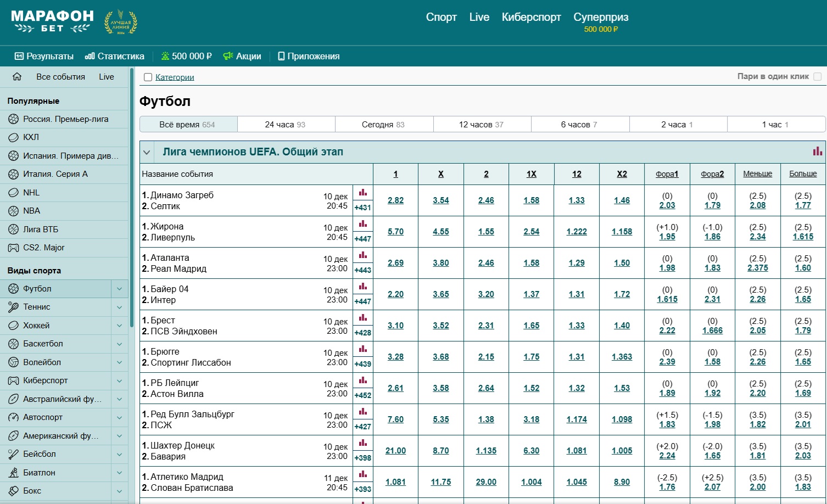The width and height of the screenshot is (827, 504).
Task: Select the Сегодня time filter tab
Action: click(383, 125)
